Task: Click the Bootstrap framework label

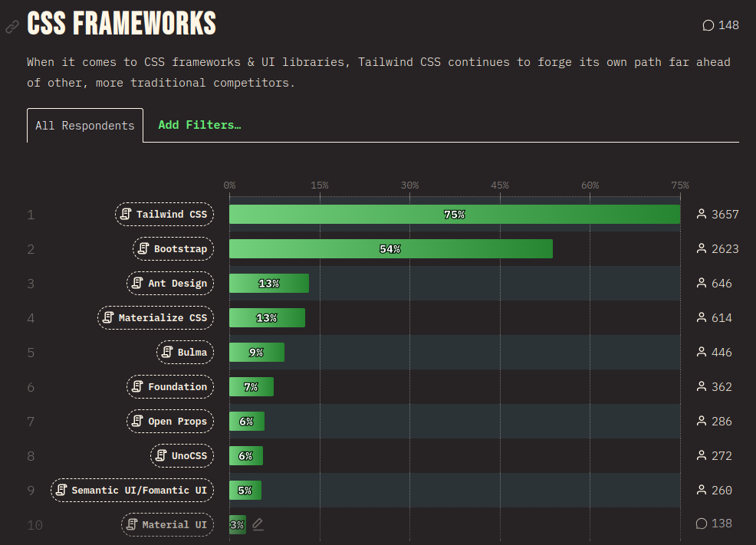Action: click(173, 249)
